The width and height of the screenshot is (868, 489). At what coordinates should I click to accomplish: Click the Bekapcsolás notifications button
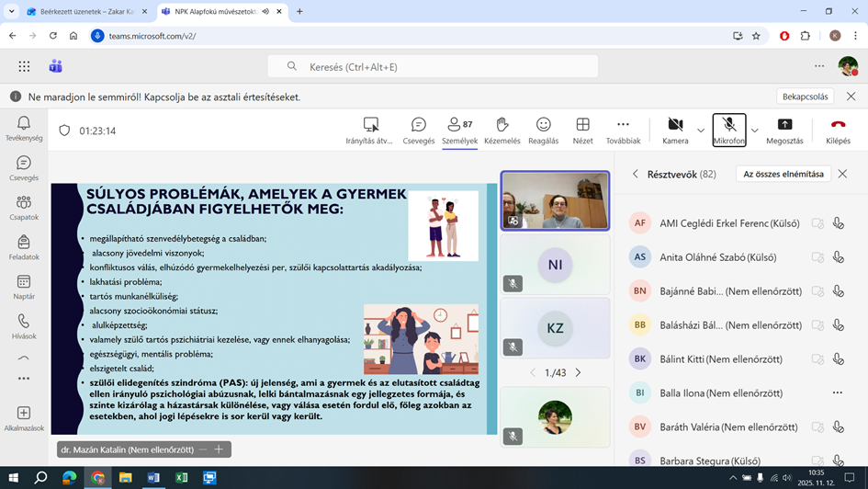(805, 97)
